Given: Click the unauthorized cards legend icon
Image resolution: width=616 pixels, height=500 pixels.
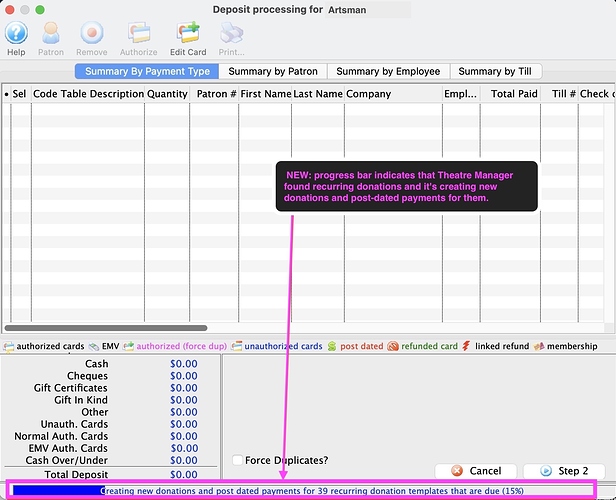Looking at the screenshot, I should click(x=236, y=346).
